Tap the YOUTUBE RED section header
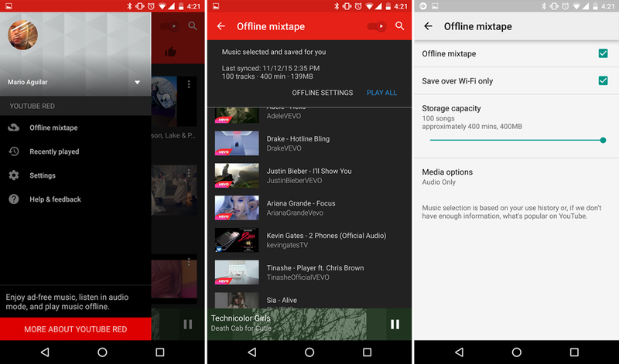The width and height of the screenshot is (619, 364). pyautogui.click(x=75, y=106)
